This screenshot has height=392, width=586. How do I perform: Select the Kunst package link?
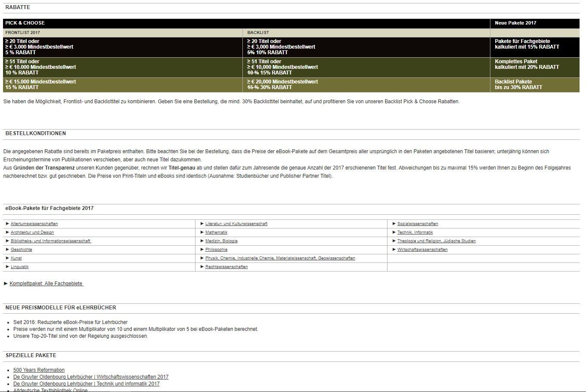16,258
